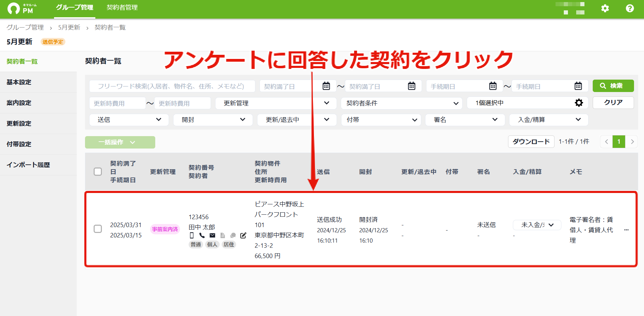Click the telephone icon for 田中 太郎

[202, 235]
